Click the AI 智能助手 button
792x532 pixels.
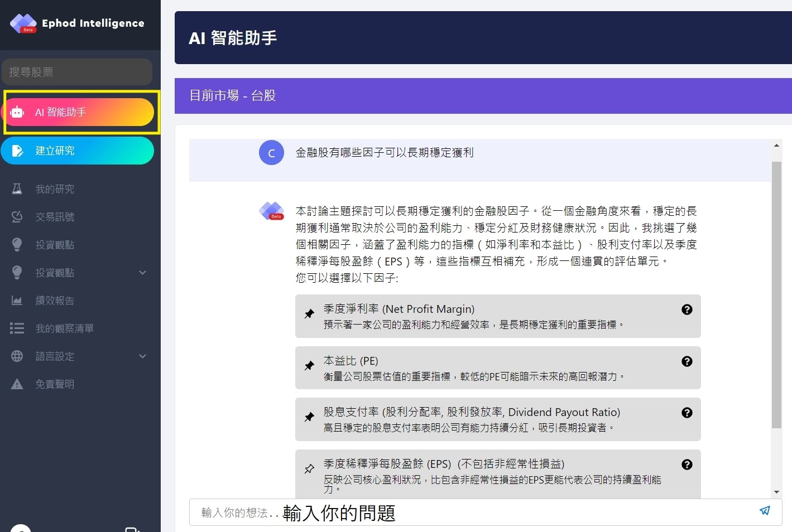click(79, 112)
